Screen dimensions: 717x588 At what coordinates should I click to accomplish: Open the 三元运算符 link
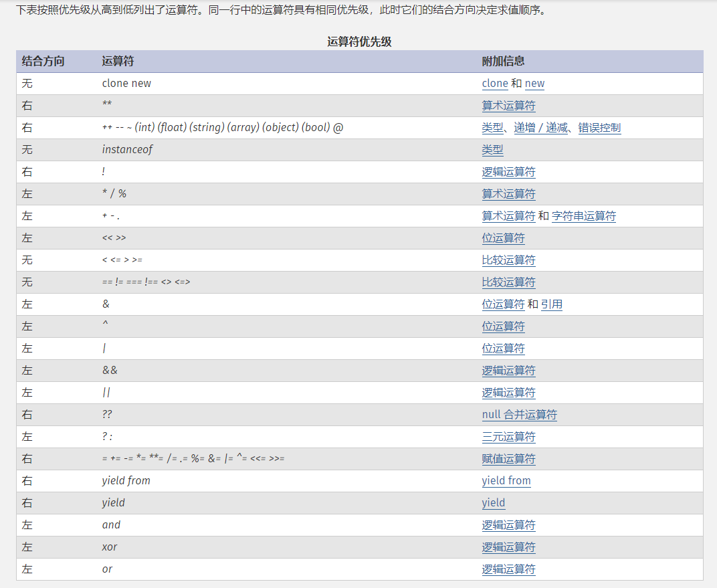tap(508, 437)
